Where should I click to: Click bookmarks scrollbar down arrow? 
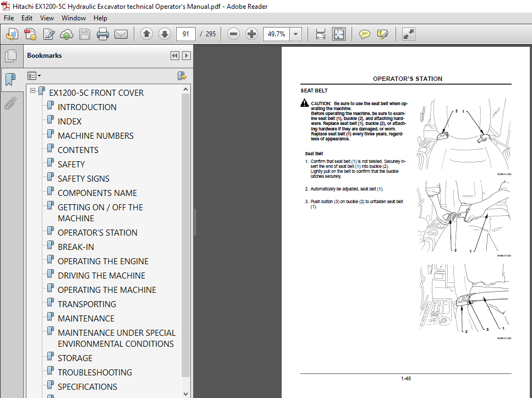(185, 394)
